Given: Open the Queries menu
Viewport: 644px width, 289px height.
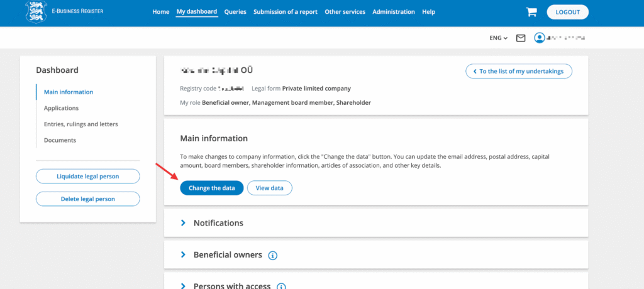Looking at the screenshot, I should (x=235, y=12).
